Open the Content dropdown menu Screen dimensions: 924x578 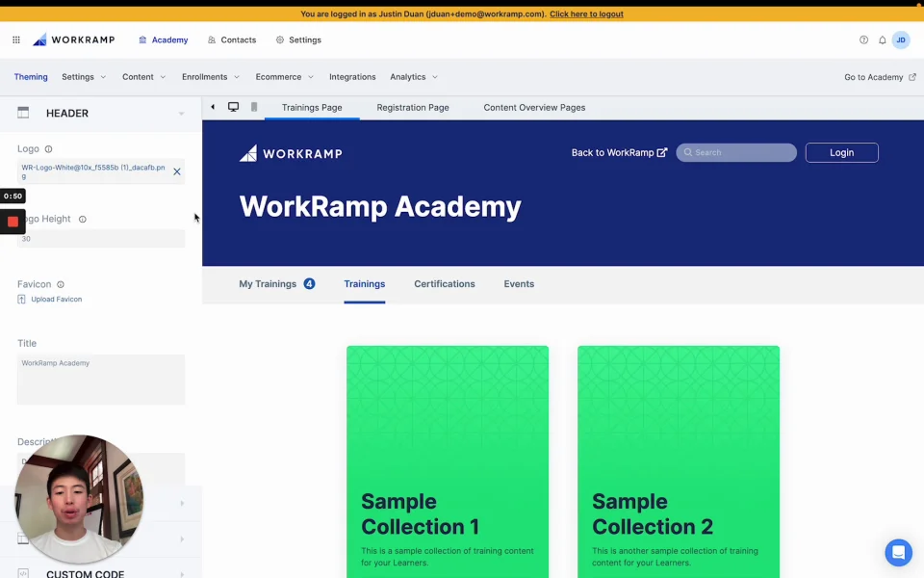(143, 77)
